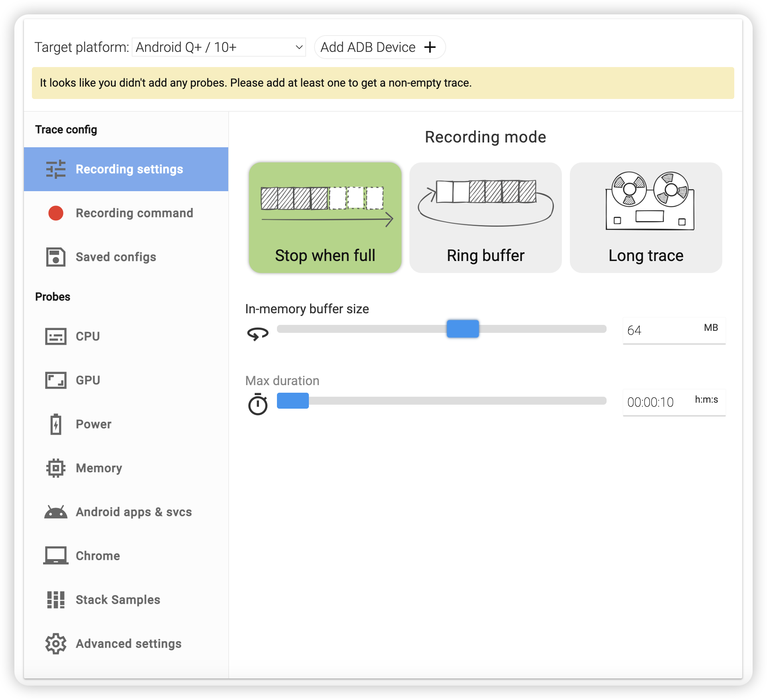
Task: Click the Chrome laptop icon
Action: [x=55, y=556]
